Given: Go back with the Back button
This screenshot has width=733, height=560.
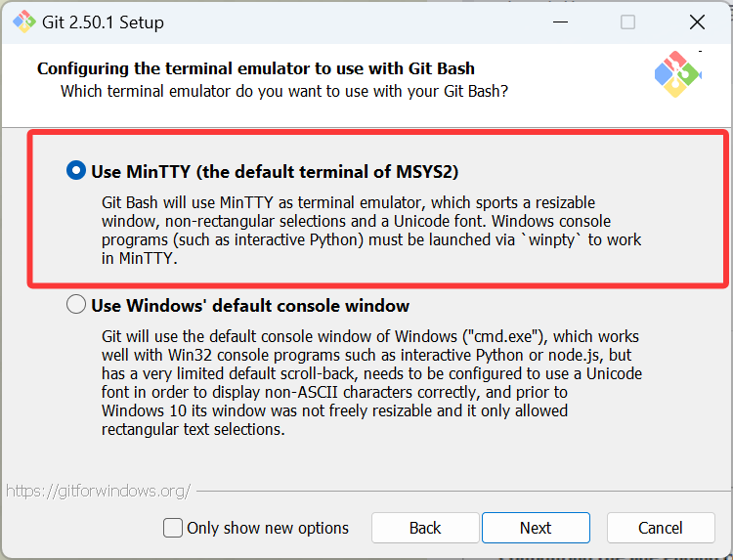Looking at the screenshot, I should pos(425,528).
